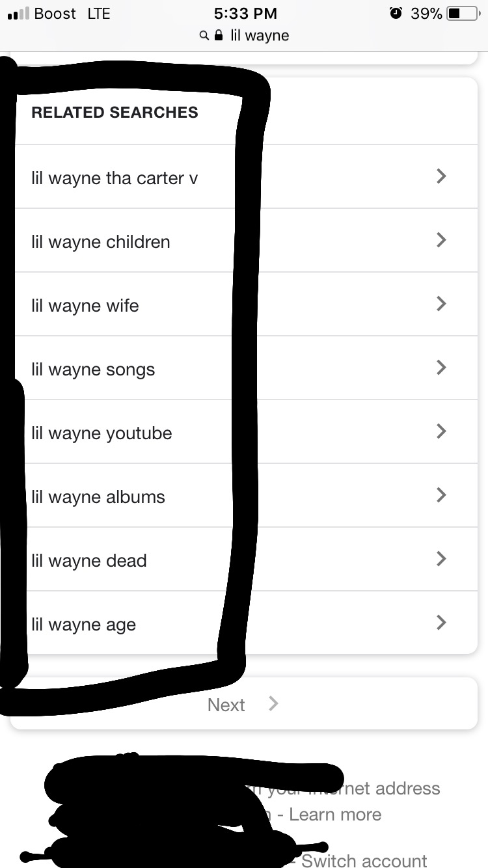Tap the Switch account link
This screenshot has height=868, width=488.
point(364,861)
